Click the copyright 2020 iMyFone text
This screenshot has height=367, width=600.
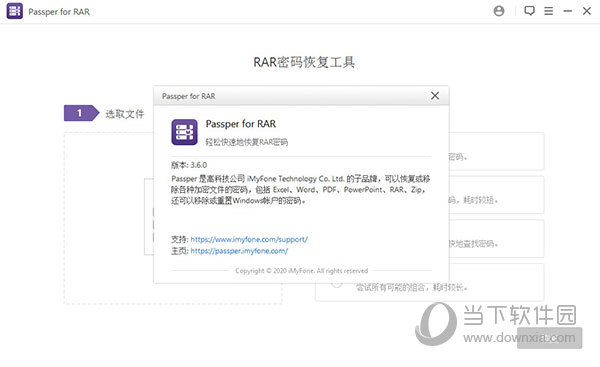(x=302, y=271)
